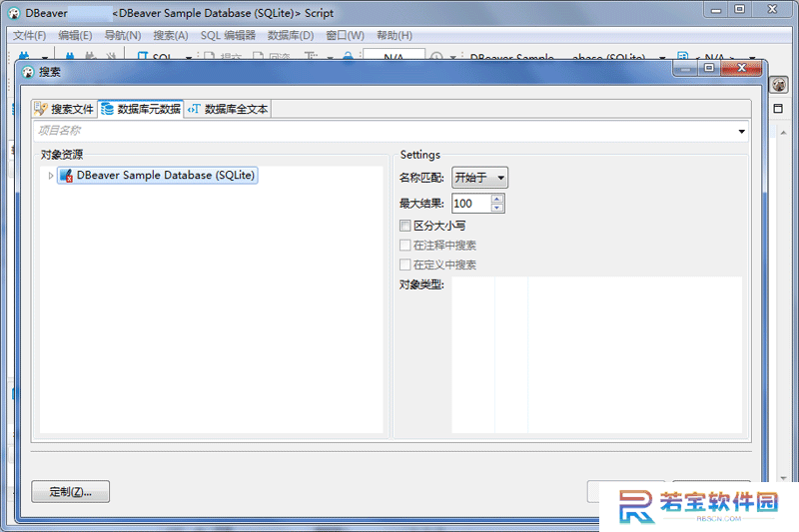Image resolution: width=799 pixels, height=532 pixels.
Task: Click the 搜索文件 tab icon
Action: coord(41,109)
